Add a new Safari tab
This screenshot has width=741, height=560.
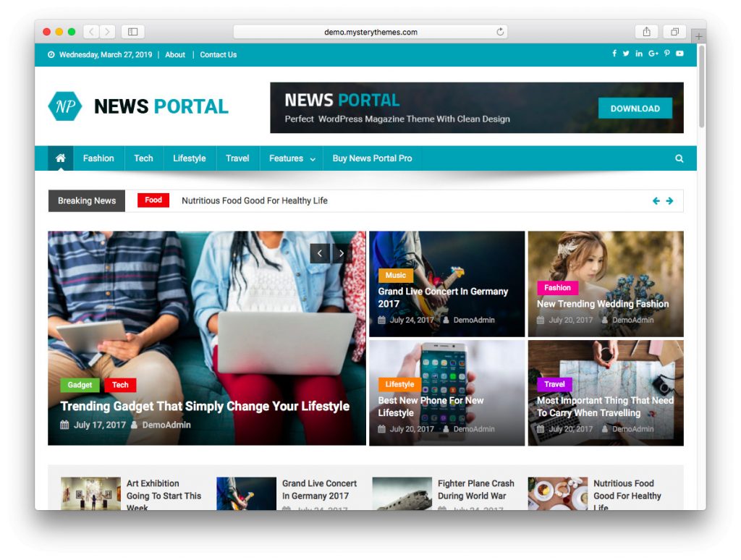[698, 36]
